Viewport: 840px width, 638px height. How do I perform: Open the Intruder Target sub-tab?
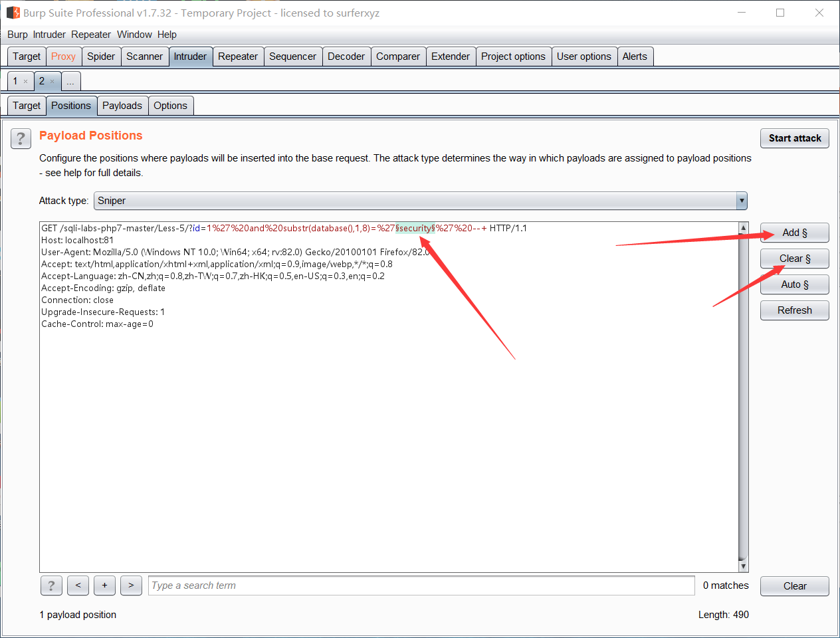point(27,106)
